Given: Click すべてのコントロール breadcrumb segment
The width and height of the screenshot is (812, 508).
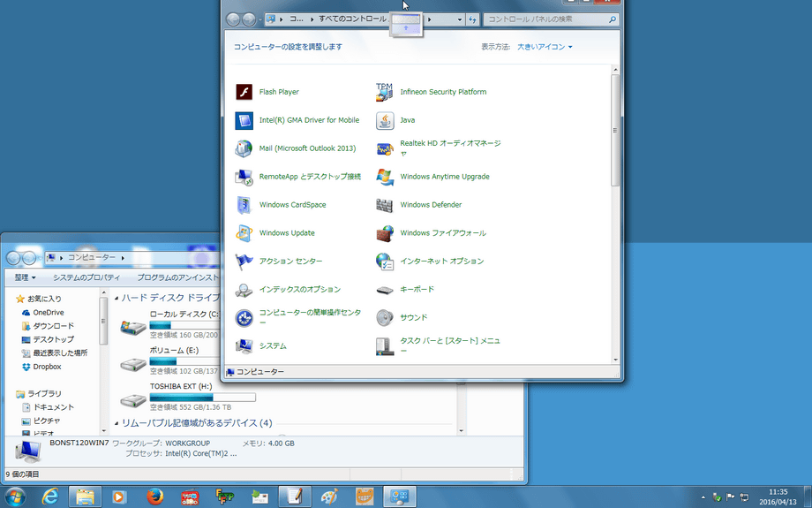Looking at the screenshot, I should coord(353,19).
